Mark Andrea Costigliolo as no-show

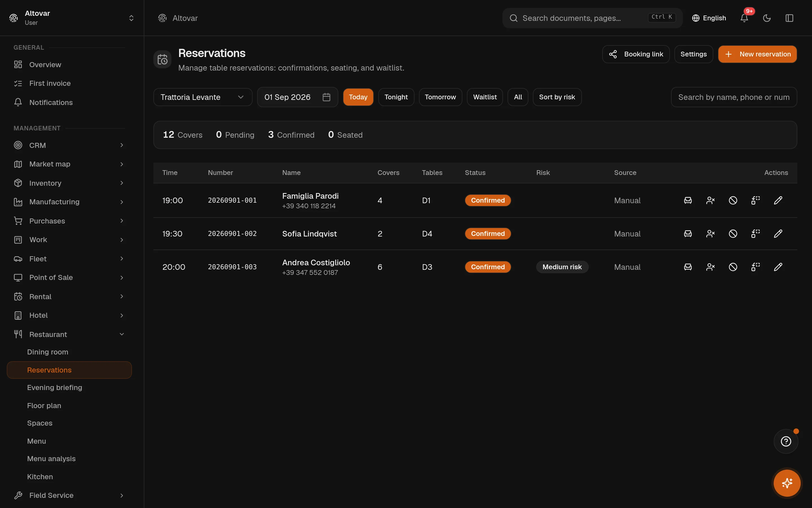[710, 267]
